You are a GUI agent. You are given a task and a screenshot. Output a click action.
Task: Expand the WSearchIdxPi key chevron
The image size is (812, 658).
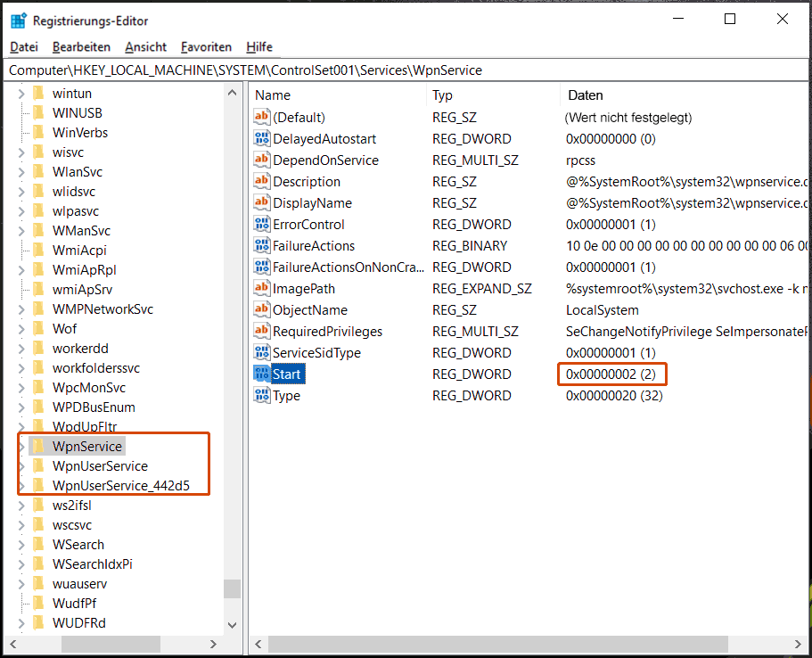(21, 564)
